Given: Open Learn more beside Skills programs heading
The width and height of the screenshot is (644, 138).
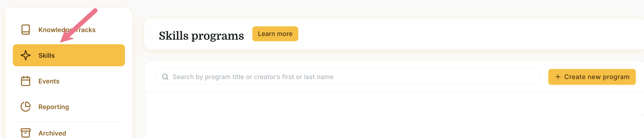Looking at the screenshot, I should point(275,33).
